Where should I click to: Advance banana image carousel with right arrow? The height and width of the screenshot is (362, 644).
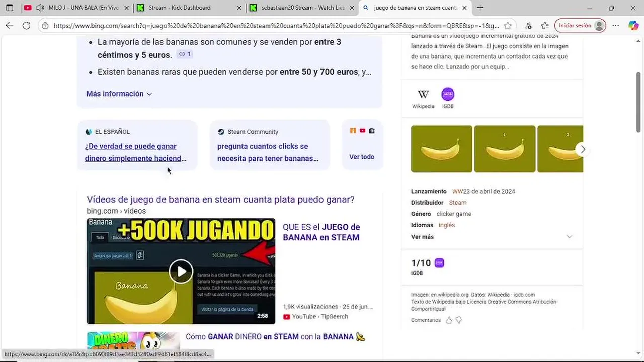(x=583, y=149)
